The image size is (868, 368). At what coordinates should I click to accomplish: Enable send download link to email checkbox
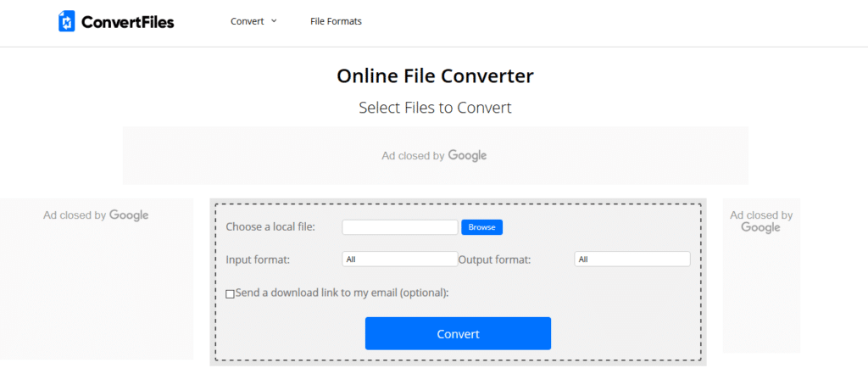[x=230, y=294]
